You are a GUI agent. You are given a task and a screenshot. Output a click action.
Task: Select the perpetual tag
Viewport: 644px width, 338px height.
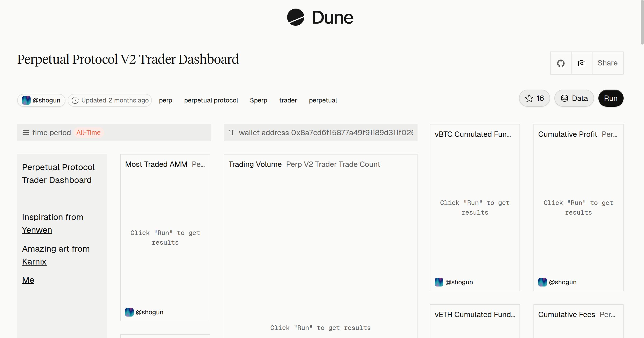click(x=323, y=100)
